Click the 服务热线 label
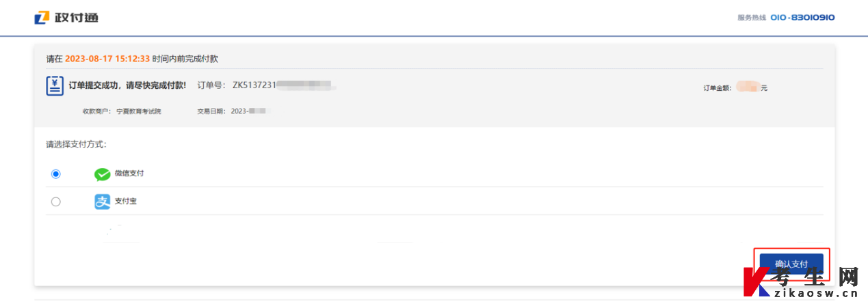Viewport: 868px width, 306px height. [x=752, y=18]
